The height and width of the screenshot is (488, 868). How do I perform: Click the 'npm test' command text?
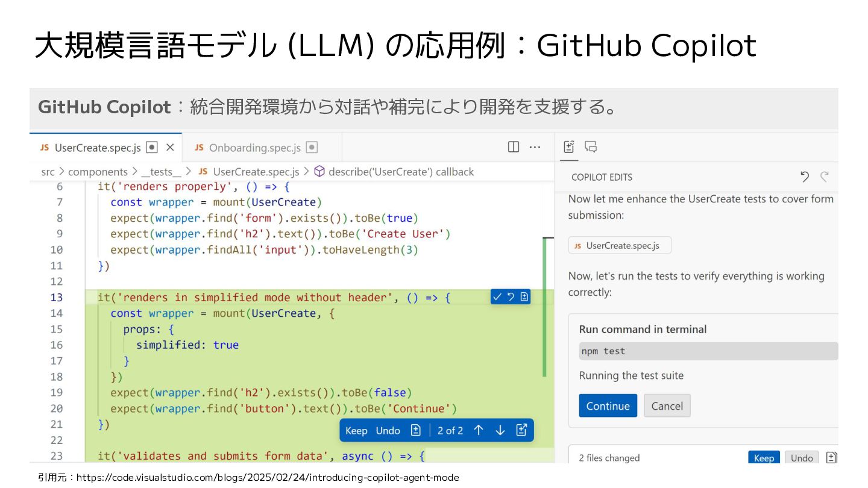(603, 351)
